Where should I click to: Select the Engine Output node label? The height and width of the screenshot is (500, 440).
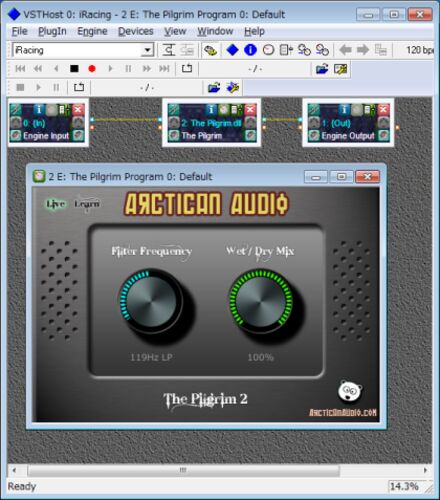348,136
